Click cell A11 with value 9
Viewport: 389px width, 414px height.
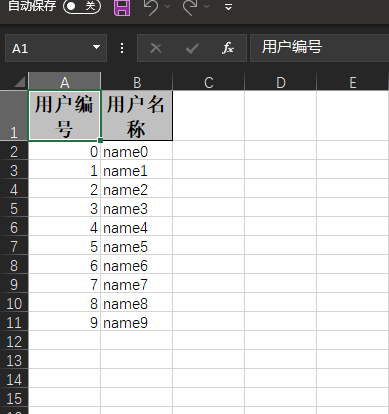pos(64,321)
